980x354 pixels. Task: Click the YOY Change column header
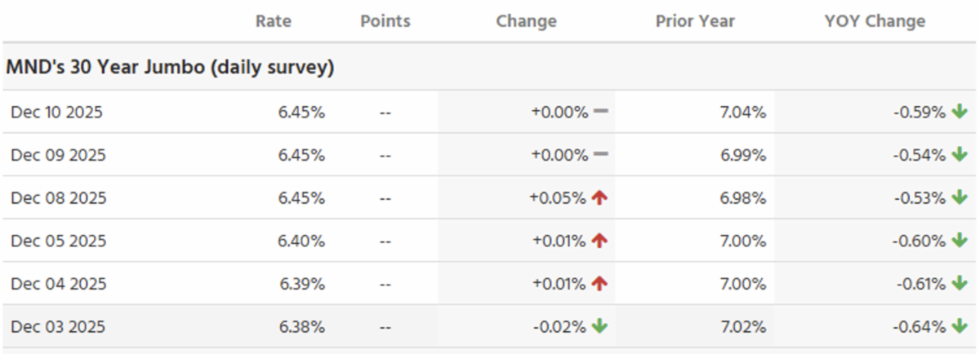875,21
